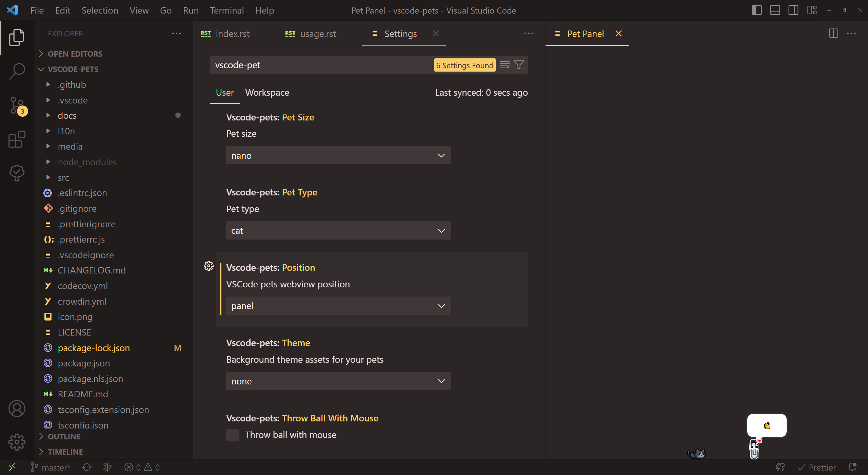Close the Settings editor tab
Screen dimensions: 868x475
pos(436,34)
